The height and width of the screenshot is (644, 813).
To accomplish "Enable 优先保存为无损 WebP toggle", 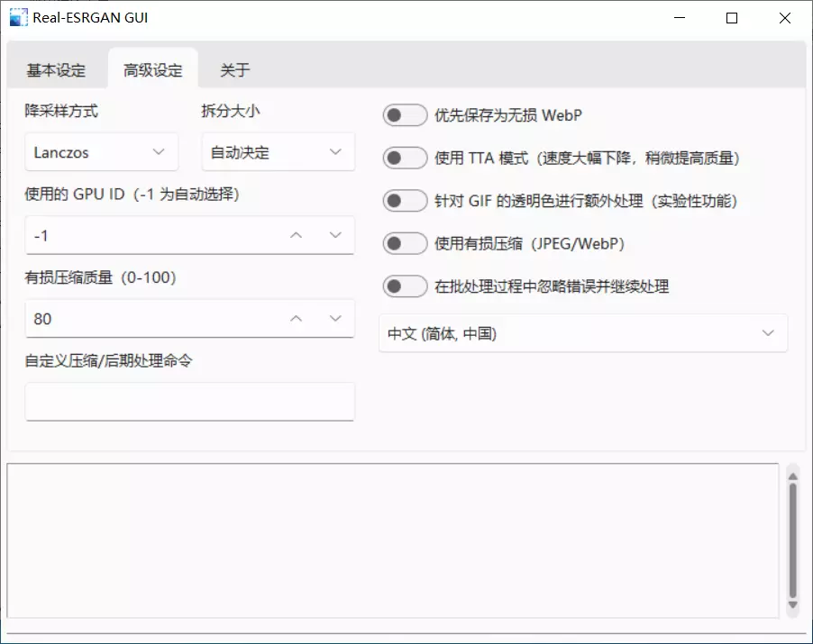I will (x=405, y=115).
